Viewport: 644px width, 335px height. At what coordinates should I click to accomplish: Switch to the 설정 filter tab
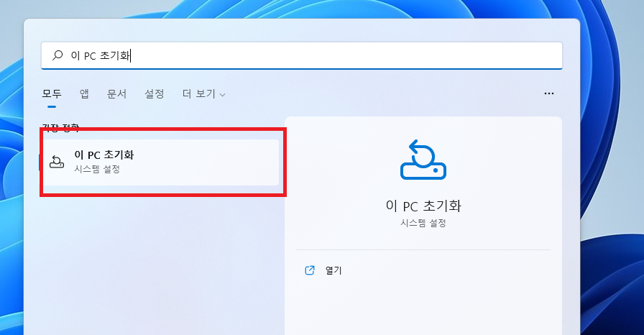coord(155,94)
